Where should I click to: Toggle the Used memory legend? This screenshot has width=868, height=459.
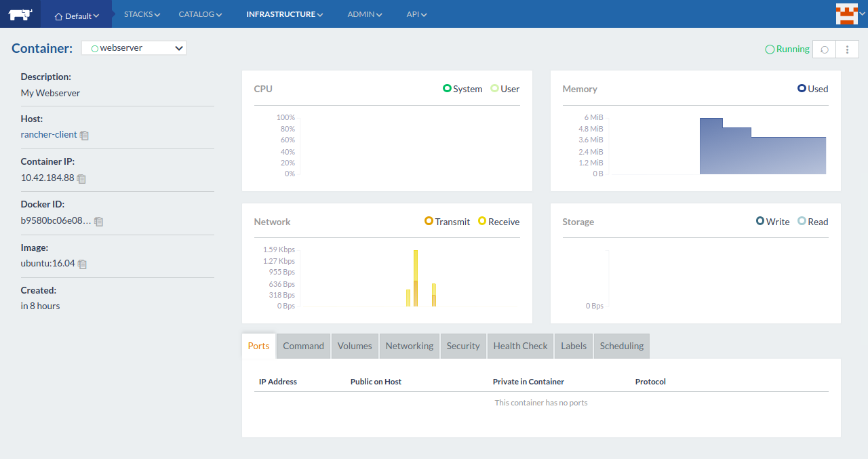(x=813, y=89)
